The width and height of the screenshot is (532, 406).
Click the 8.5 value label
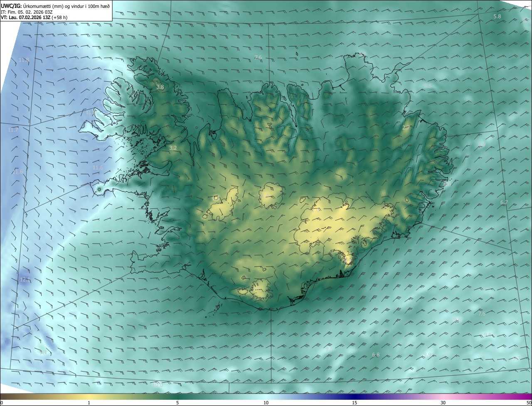point(428,86)
